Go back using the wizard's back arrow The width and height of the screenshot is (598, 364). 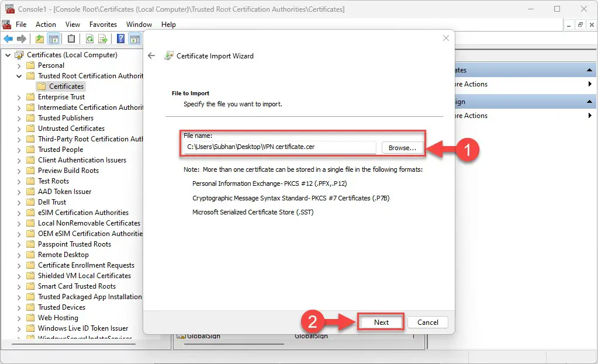[x=151, y=56]
